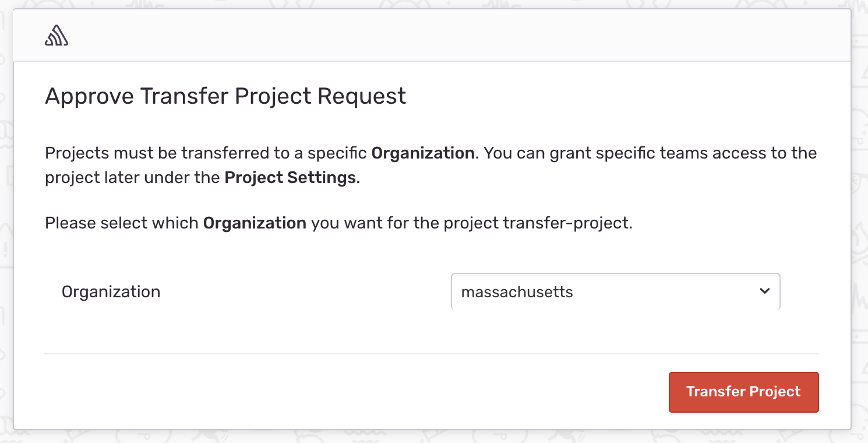Click the horizontal divider above the button
The width and height of the screenshot is (868, 443).
pos(432,353)
